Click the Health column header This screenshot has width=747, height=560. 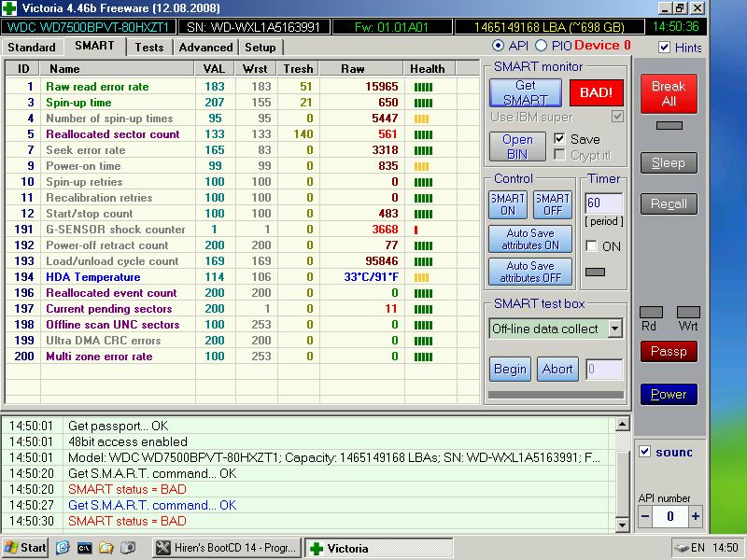click(x=430, y=68)
